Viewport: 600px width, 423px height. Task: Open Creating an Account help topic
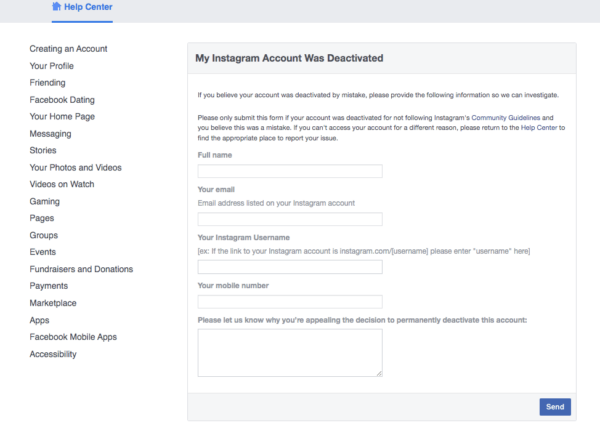[x=68, y=49]
